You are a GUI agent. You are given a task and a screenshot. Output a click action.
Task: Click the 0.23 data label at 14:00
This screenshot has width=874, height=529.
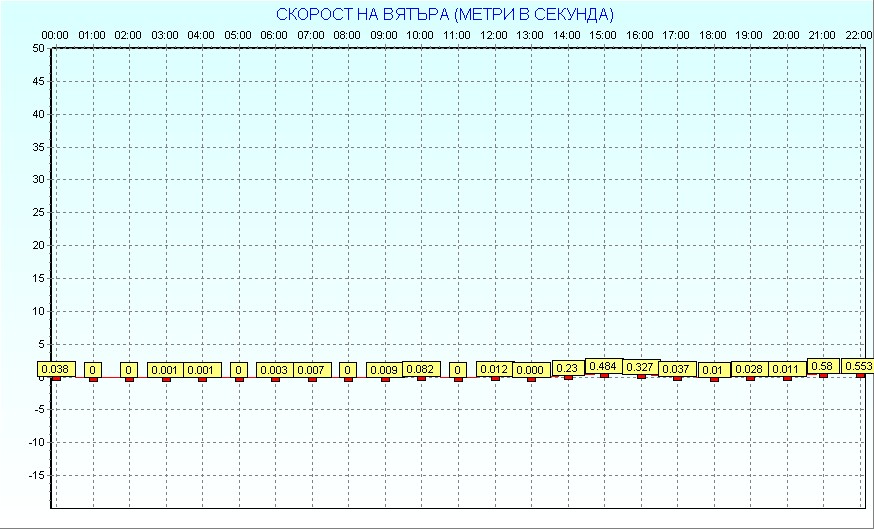tap(567, 368)
